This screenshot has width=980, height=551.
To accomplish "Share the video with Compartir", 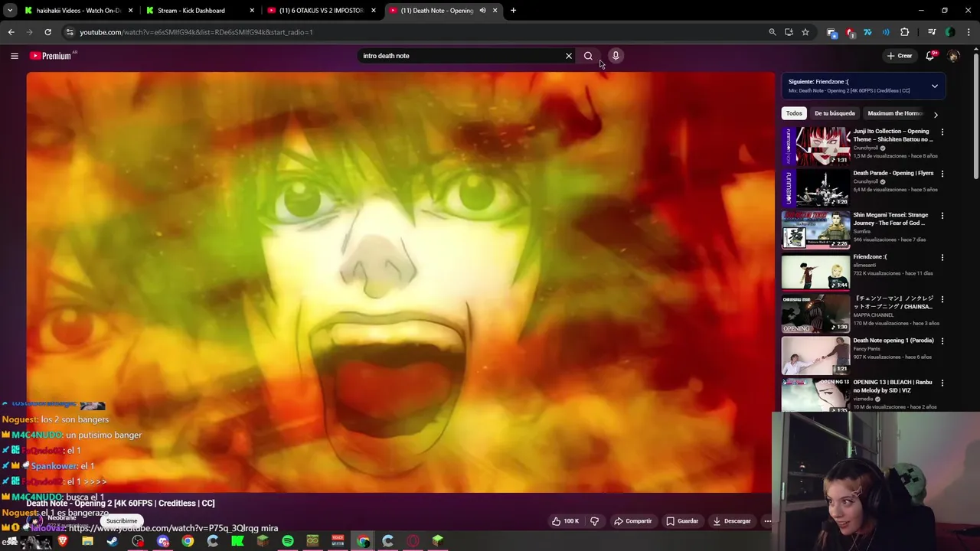I will click(x=633, y=521).
